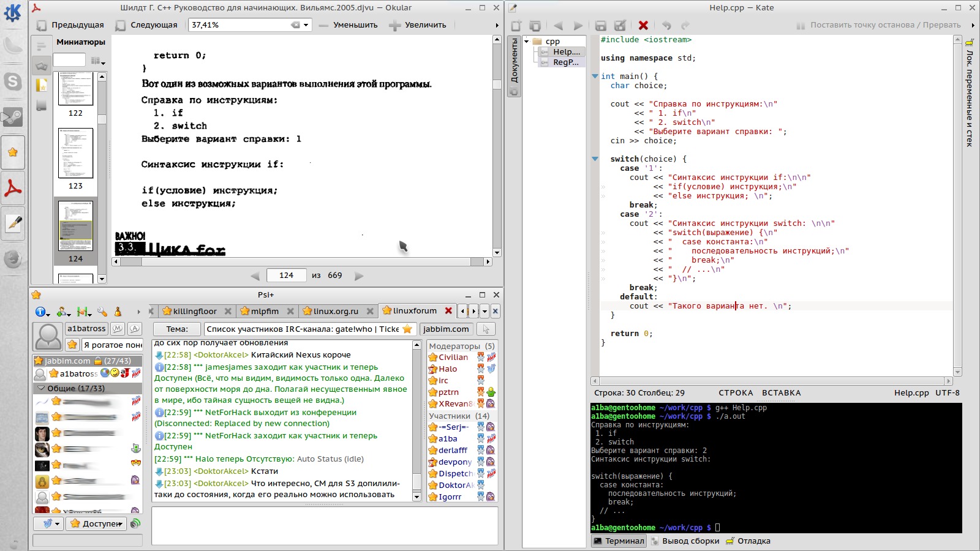Open thumbnail filter options dropdown
Screen dimensions: 980x551
pos(97,61)
